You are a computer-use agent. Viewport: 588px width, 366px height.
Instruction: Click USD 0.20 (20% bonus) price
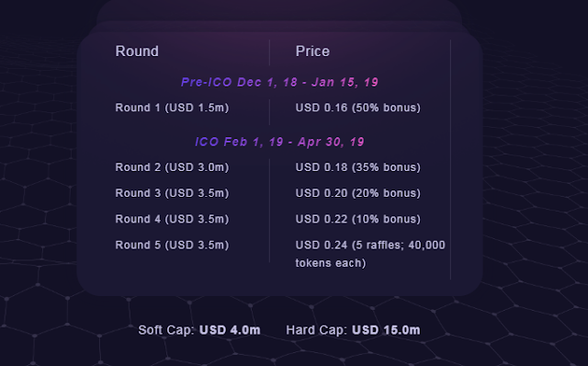358,193
